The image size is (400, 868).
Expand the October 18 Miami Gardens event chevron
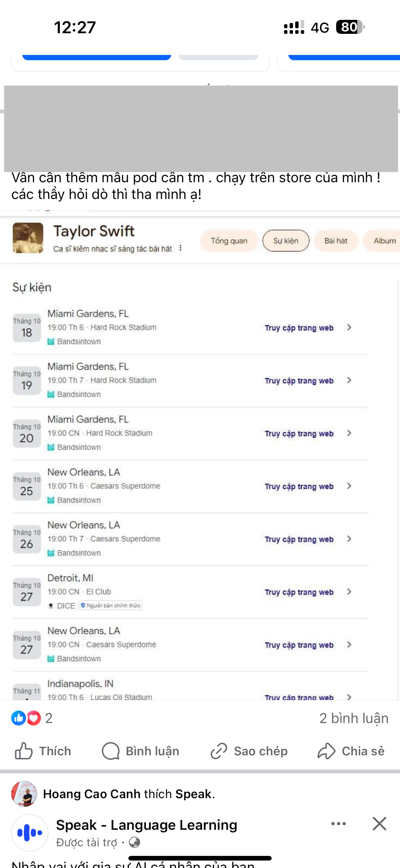tap(349, 328)
